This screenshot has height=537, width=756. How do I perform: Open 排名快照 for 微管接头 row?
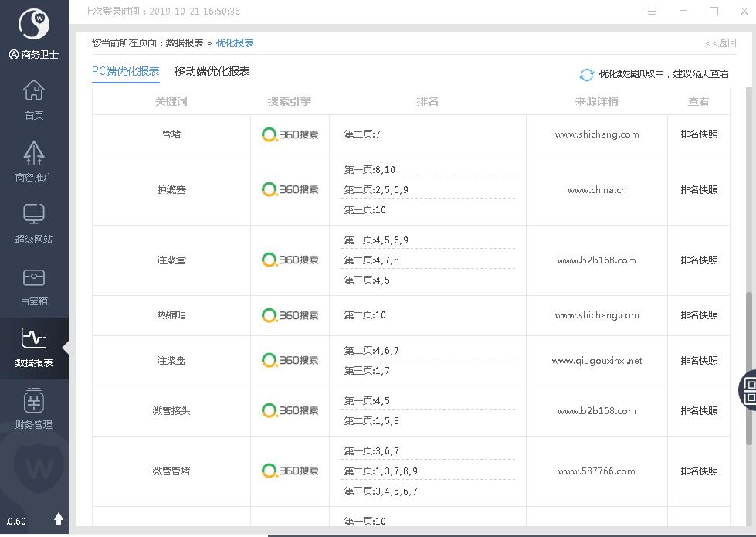point(699,411)
